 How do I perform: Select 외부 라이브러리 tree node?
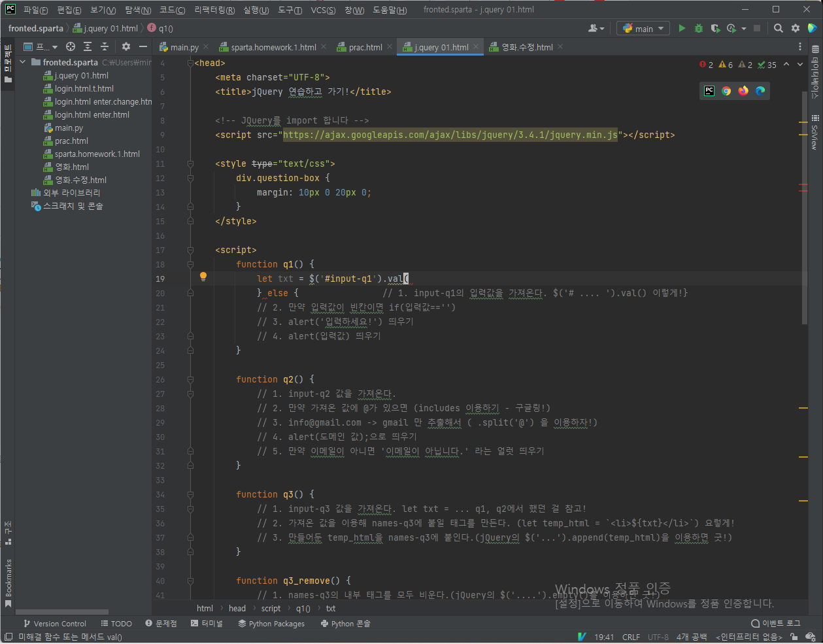click(71, 193)
